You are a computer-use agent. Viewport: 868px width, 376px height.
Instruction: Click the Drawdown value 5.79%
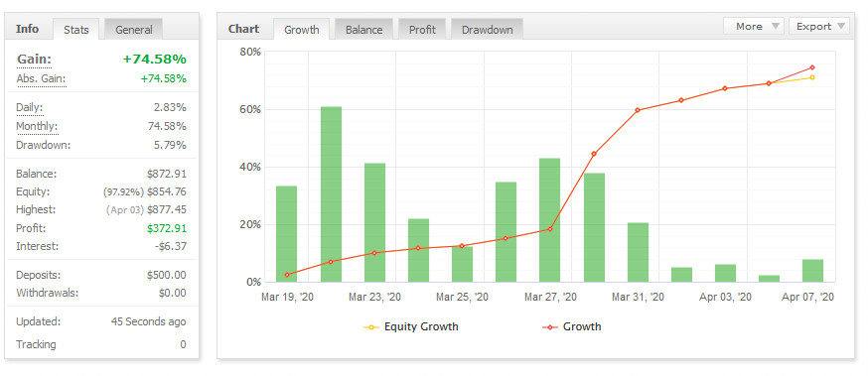[x=170, y=146]
